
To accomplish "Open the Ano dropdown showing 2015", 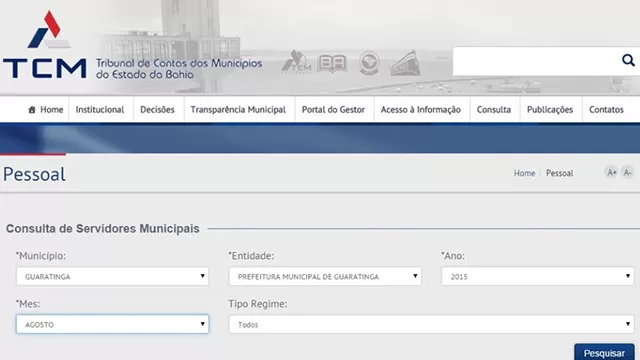I will pyautogui.click(x=538, y=276).
